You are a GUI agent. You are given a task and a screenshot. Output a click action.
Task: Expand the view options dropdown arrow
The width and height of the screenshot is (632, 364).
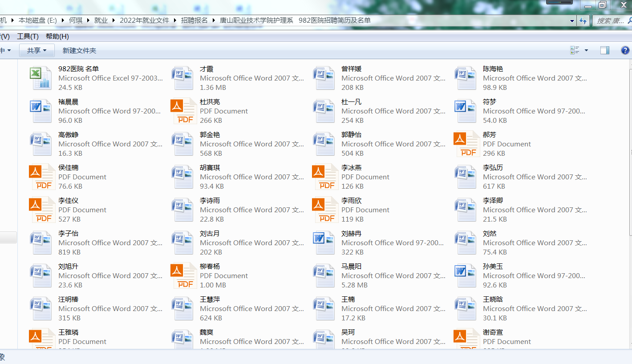[x=586, y=50]
